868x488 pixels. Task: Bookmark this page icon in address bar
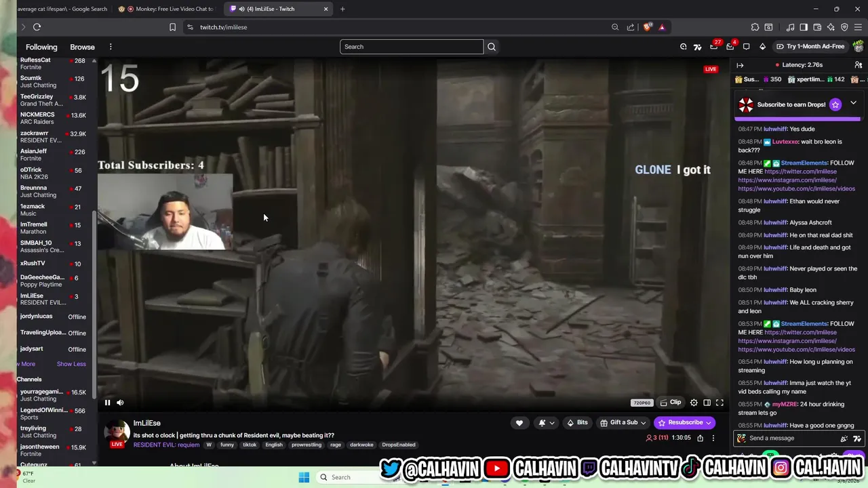pos(172,27)
